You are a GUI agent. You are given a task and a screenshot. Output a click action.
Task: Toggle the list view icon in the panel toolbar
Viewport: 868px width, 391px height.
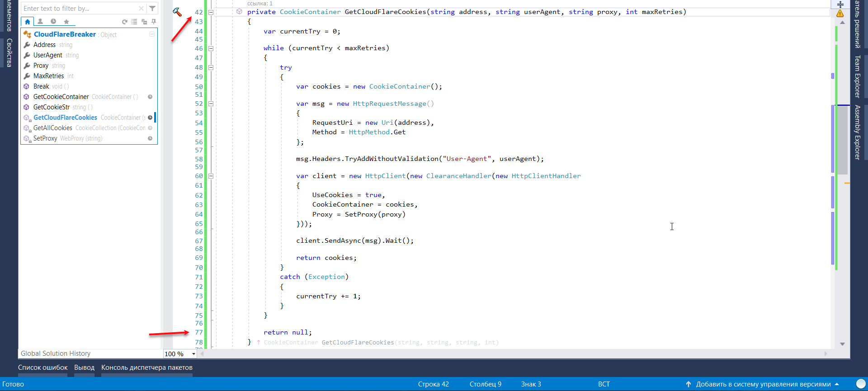click(x=134, y=22)
